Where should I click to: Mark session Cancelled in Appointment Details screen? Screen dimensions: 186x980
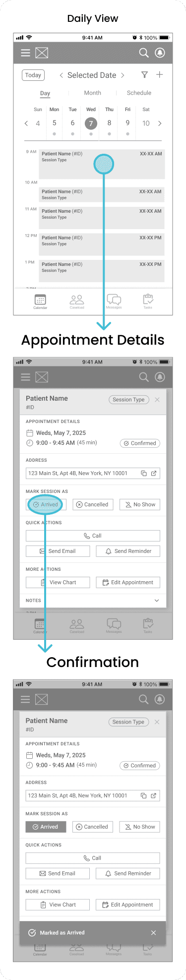(x=93, y=504)
